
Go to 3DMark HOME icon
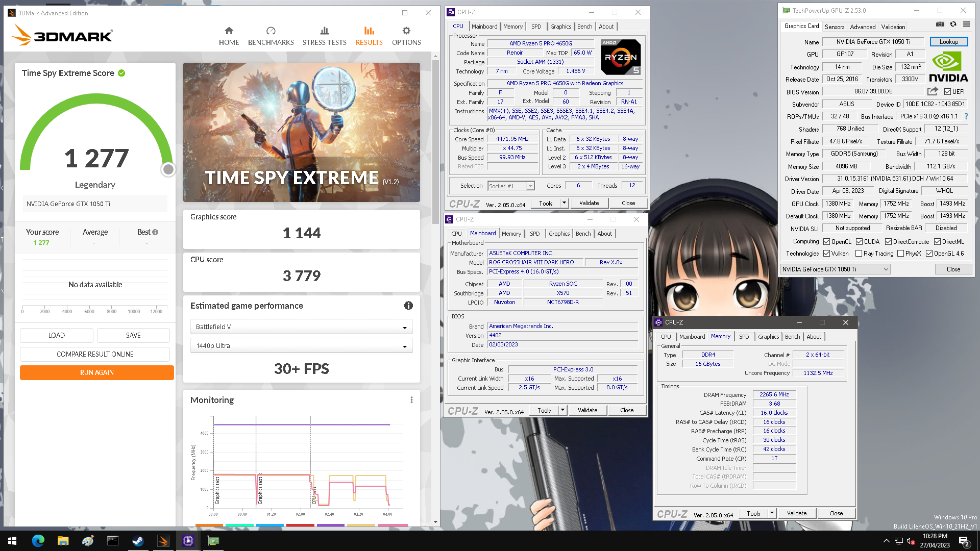[229, 31]
